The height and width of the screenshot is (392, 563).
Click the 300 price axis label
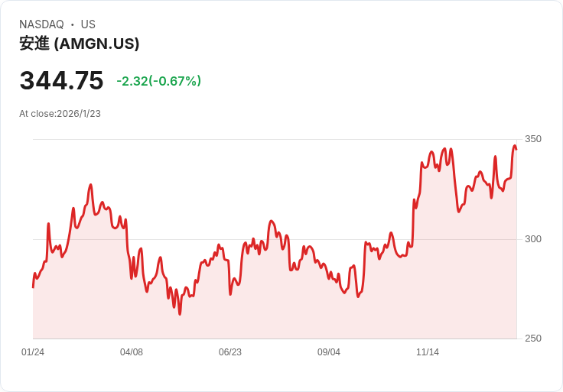click(x=533, y=239)
